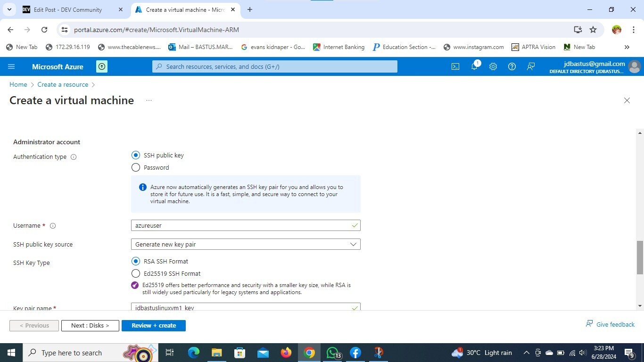View site information icon in address bar
The height and width of the screenshot is (362, 644).
click(65, 30)
